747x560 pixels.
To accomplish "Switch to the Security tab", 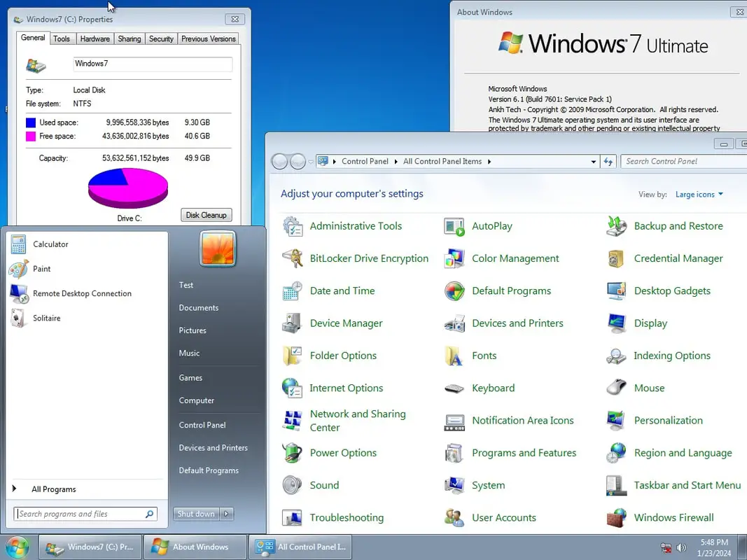I will click(x=161, y=39).
